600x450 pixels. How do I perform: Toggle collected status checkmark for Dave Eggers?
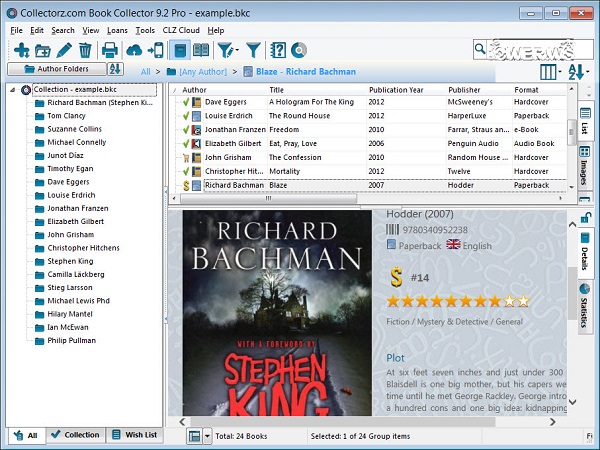185,101
